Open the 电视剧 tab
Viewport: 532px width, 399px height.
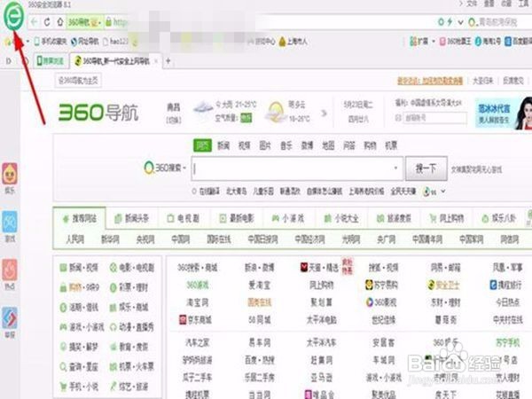pos(184,218)
